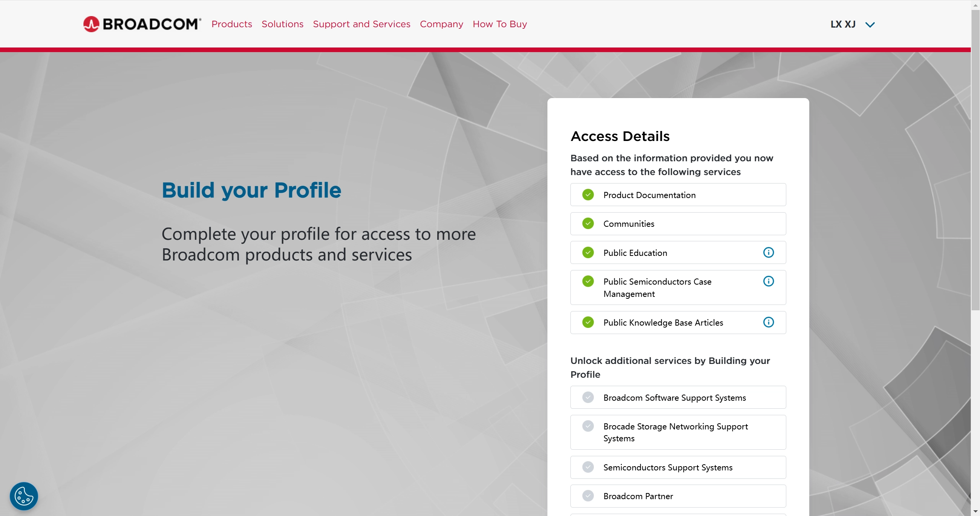The width and height of the screenshot is (980, 516).
Task: Open the Company menu
Action: [x=441, y=24]
